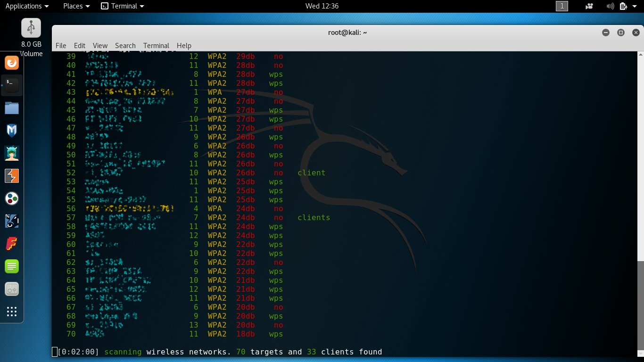
Task: Open the green notes app icon
Action: pyautogui.click(x=12, y=266)
